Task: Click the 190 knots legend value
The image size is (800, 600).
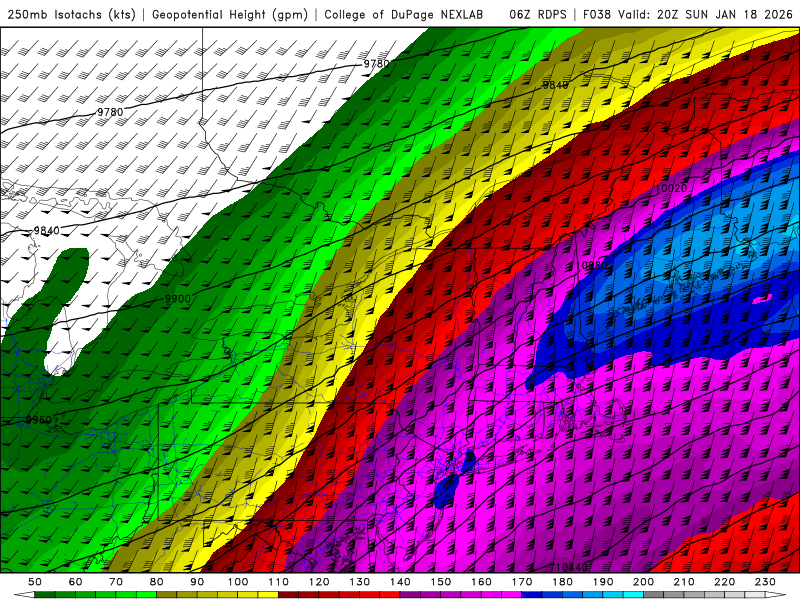Action: (x=603, y=582)
